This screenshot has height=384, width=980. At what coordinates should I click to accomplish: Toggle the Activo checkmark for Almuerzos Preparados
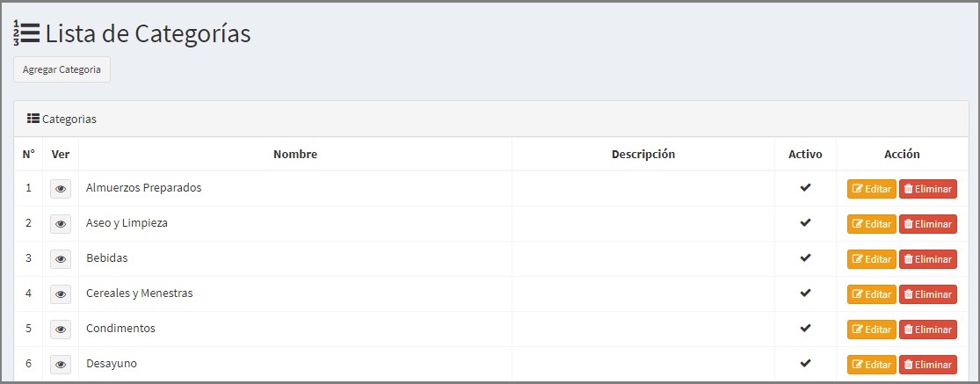click(806, 187)
